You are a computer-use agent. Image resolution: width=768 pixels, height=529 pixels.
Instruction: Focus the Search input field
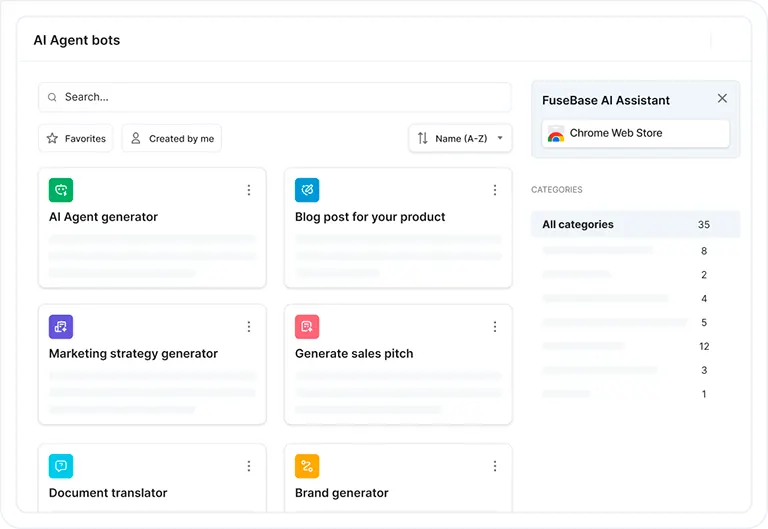pos(275,97)
